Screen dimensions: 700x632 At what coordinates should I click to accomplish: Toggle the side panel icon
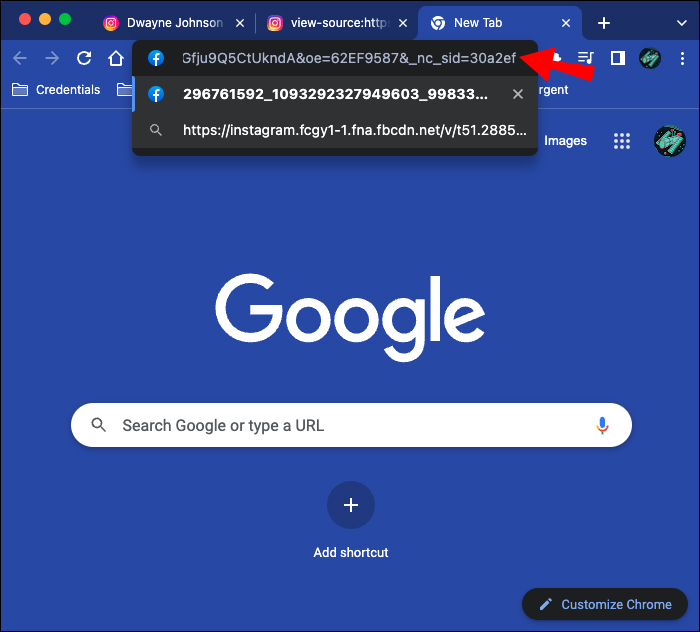[x=618, y=58]
